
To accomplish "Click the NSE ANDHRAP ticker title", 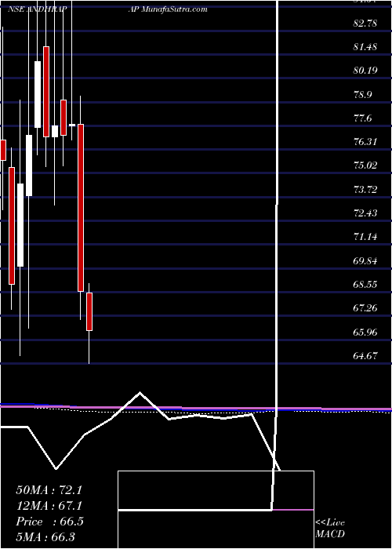I will 38,9.
